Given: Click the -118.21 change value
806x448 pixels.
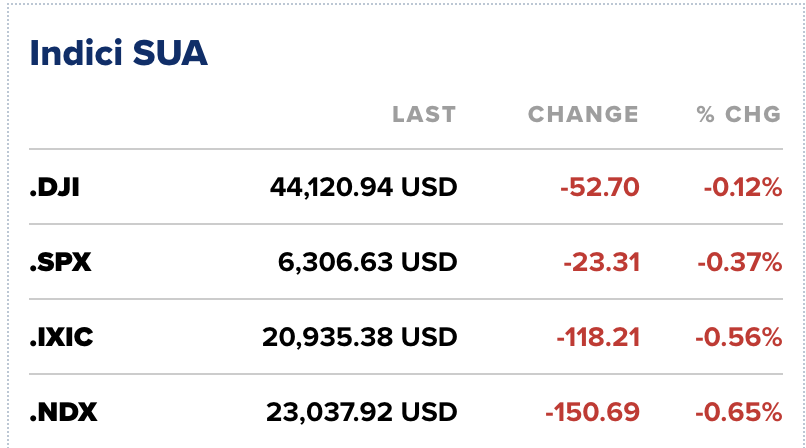Looking at the screenshot, I should tap(597, 337).
